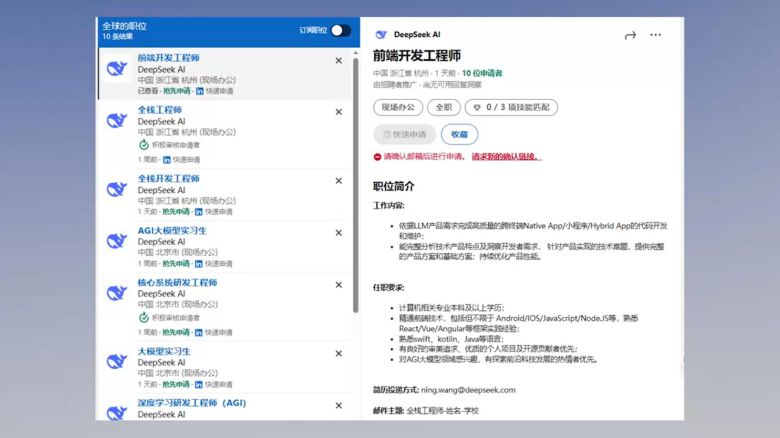780x438 pixels.
Task: Click the 现场办公 workplace type chip
Action: click(397, 106)
